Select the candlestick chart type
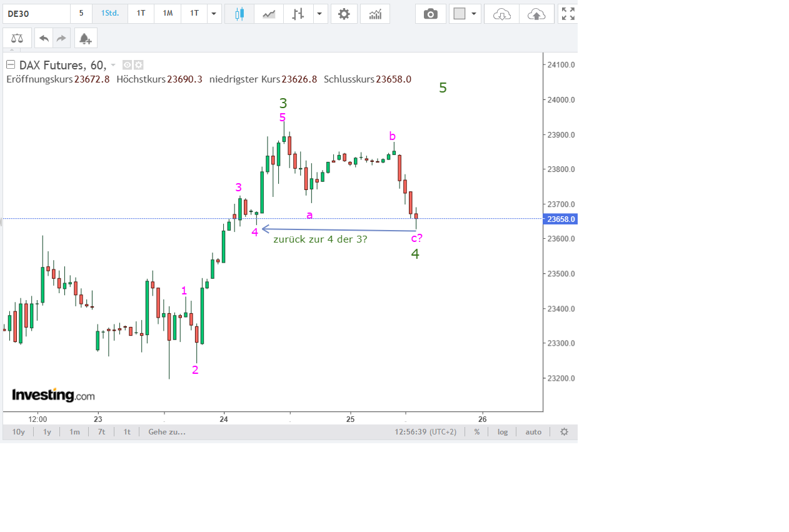This screenshot has height=532, width=789. (x=239, y=14)
